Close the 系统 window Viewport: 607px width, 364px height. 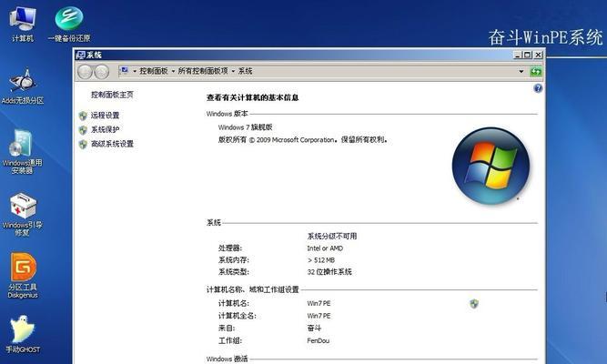click(538, 55)
